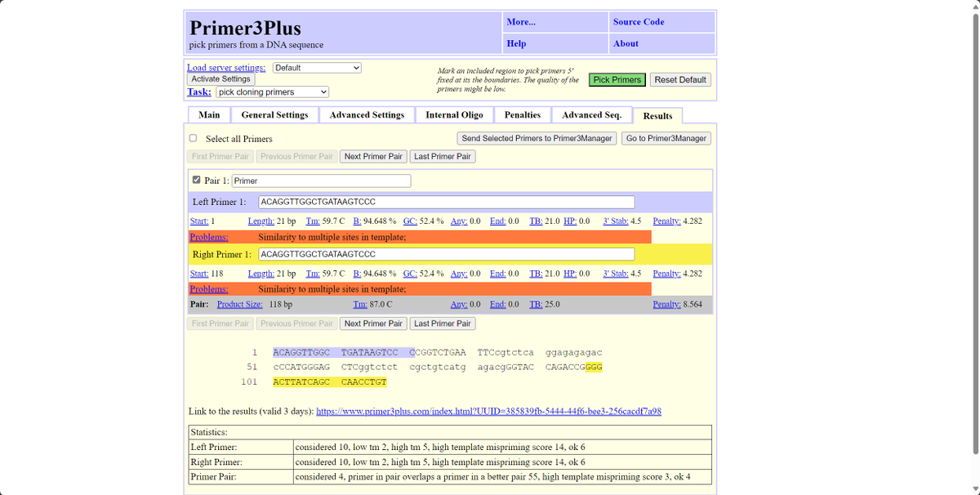Click the Tm link of Left Primer
Screen dimensions: 980x495
(x=313, y=221)
